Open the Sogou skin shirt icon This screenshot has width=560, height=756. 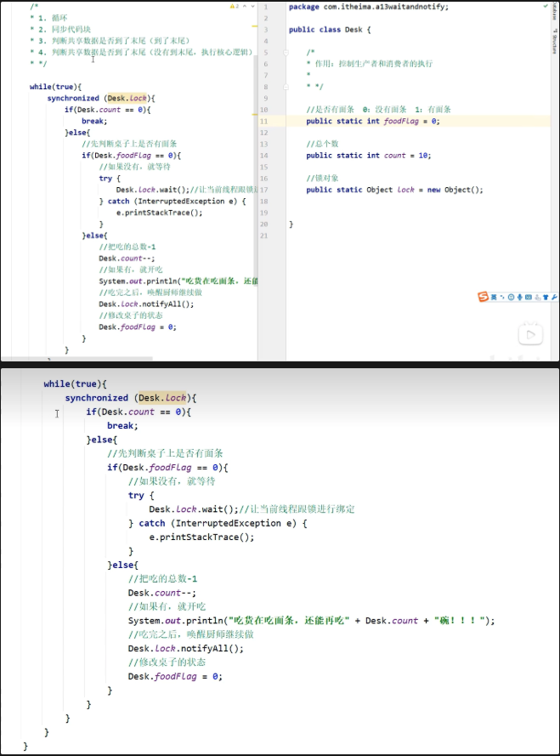546,298
